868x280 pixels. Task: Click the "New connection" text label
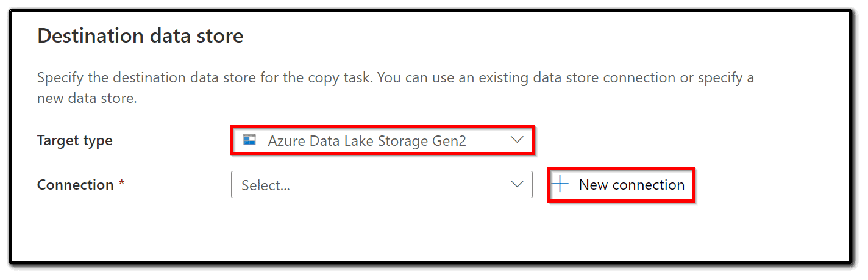click(x=631, y=185)
